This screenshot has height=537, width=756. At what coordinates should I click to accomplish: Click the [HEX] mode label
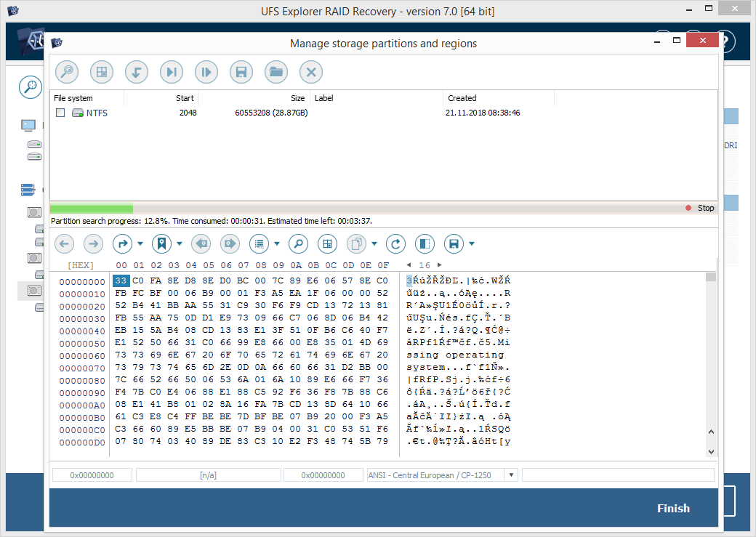81,266
